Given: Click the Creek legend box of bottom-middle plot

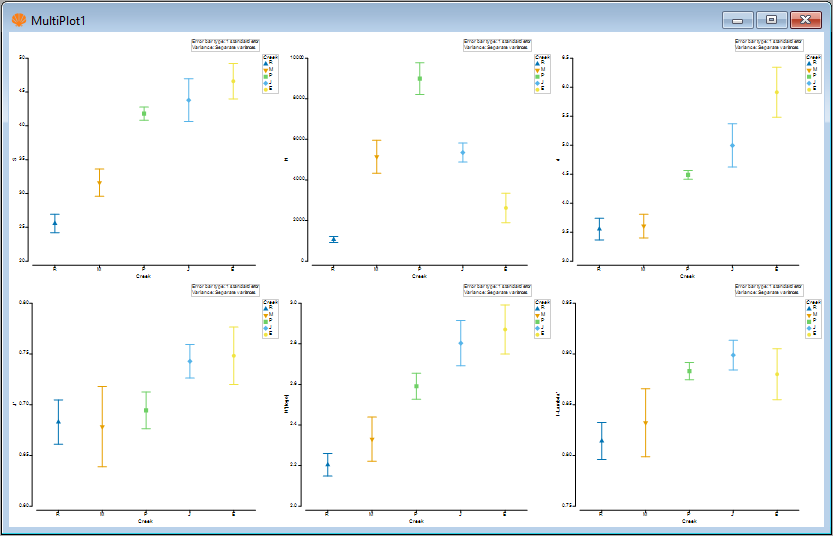Looking at the screenshot, I should click(542, 318).
